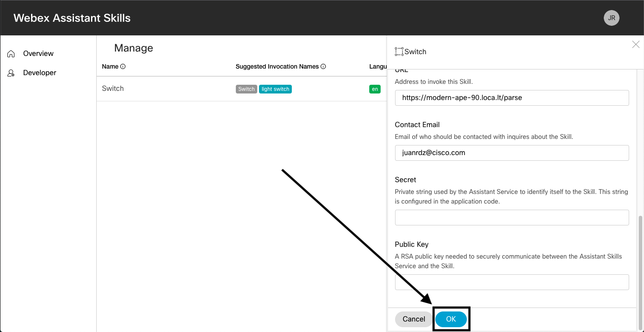Click the light switch invocation tag
Screen dimensions: 644x332
tap(275, 89)
